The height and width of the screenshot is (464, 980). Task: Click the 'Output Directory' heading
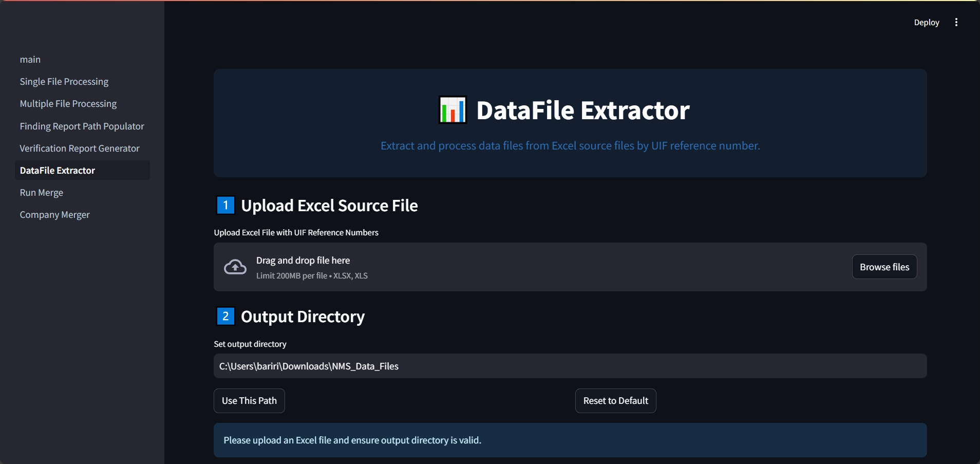coord(303,317)
